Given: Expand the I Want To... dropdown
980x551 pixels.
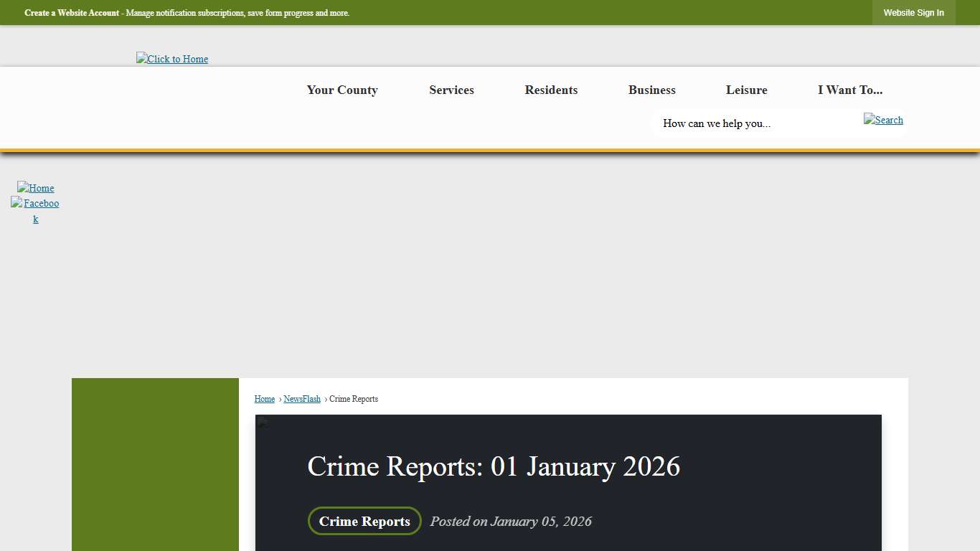Looking at the screenshot, I should tap(849, 90).
